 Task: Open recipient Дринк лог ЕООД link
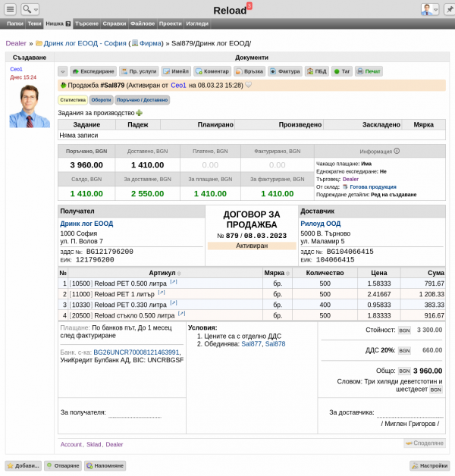click(86, 224)
